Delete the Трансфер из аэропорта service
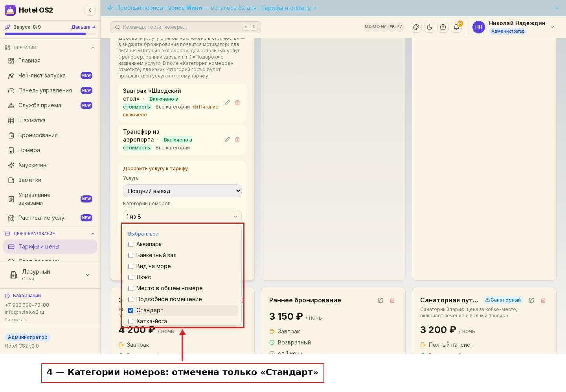 [x=237, y=140]
